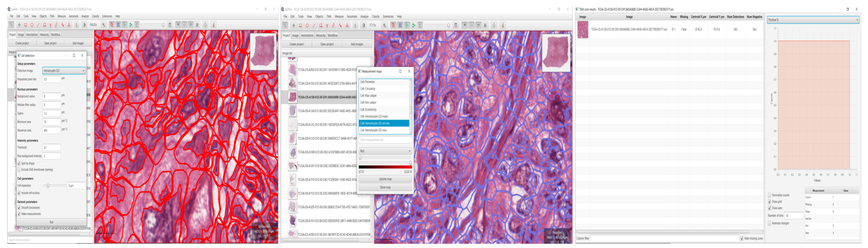Click the Update map button
The width and height of the screenshot is (868, 248).
385,179
